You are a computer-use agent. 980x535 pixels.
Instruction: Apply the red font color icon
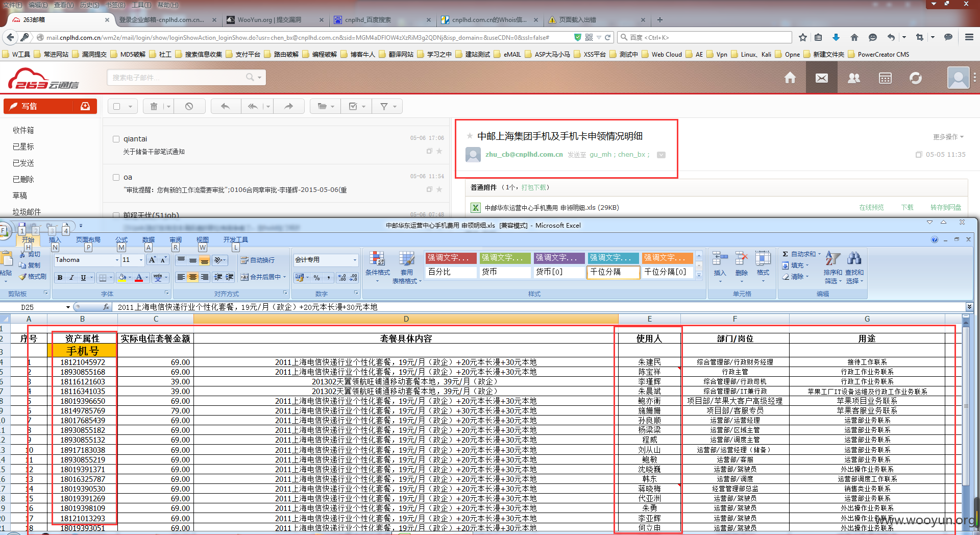coord(139,278)
